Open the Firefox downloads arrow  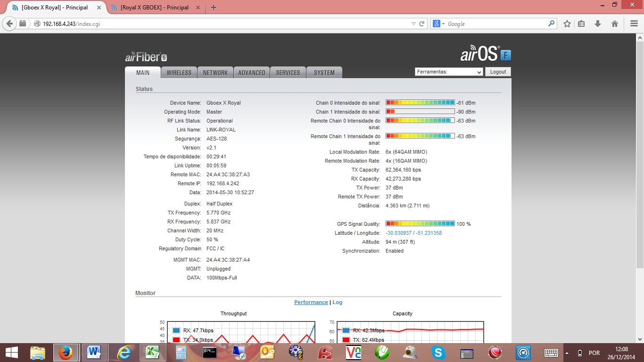(598, 24)
